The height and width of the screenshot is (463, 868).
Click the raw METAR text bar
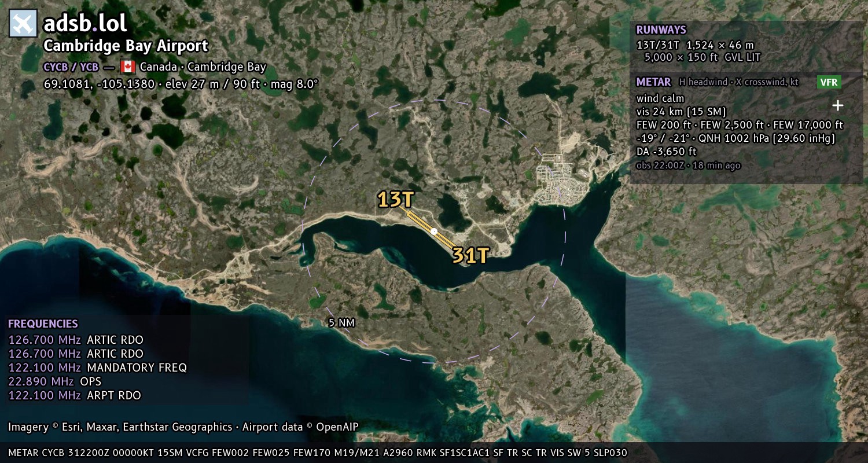pos(318,453)
